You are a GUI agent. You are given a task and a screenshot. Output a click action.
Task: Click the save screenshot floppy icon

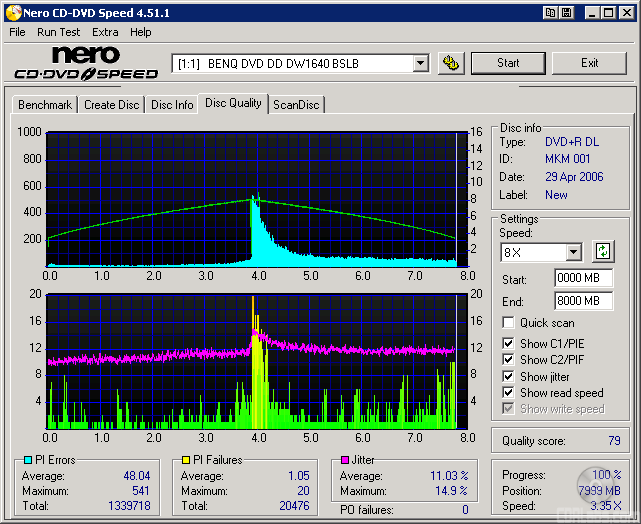567,13
